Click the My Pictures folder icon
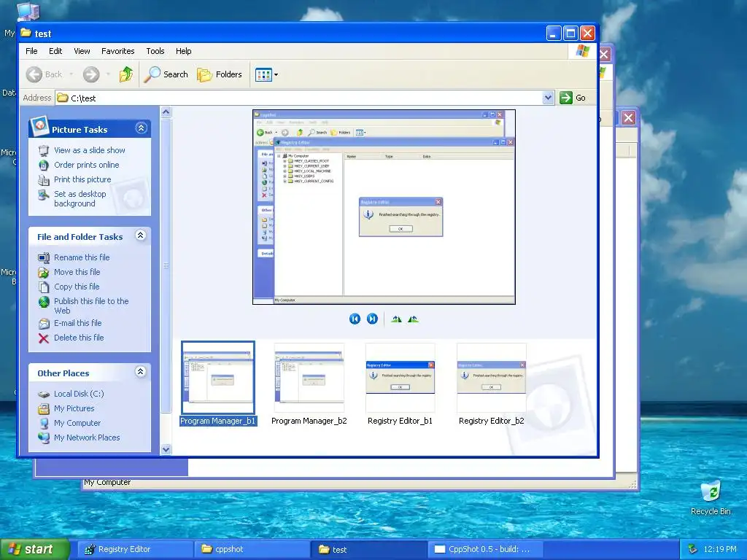Screen dimensions: 747x560 (x=43, y=408)
